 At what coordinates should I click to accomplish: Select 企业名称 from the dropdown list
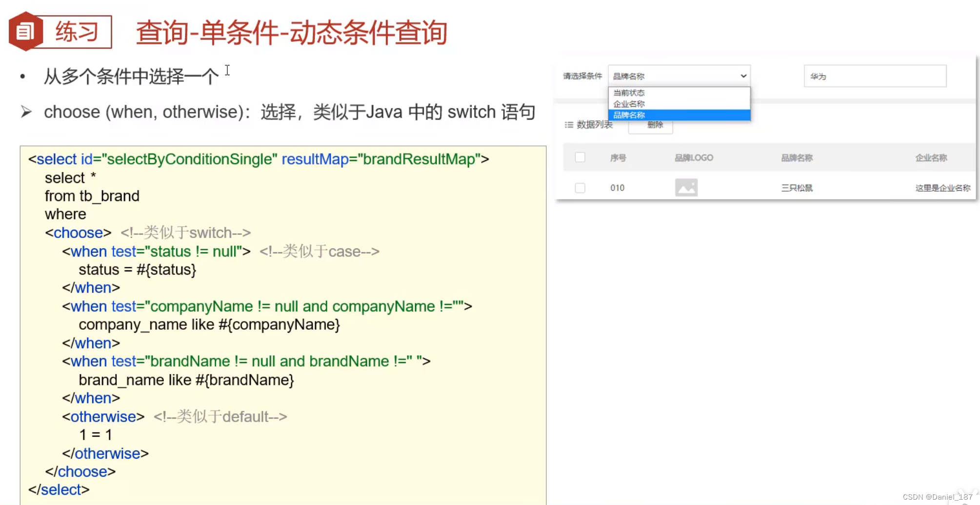click(679, 104)
